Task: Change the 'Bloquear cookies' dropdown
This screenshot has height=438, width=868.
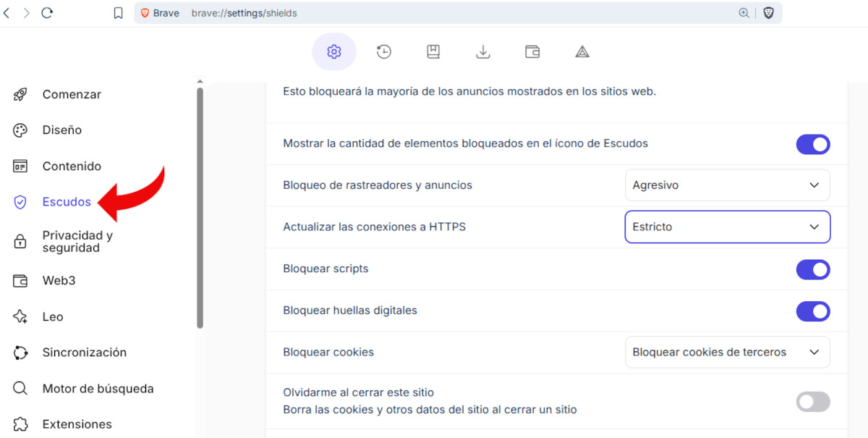Action: click(727, 352)
